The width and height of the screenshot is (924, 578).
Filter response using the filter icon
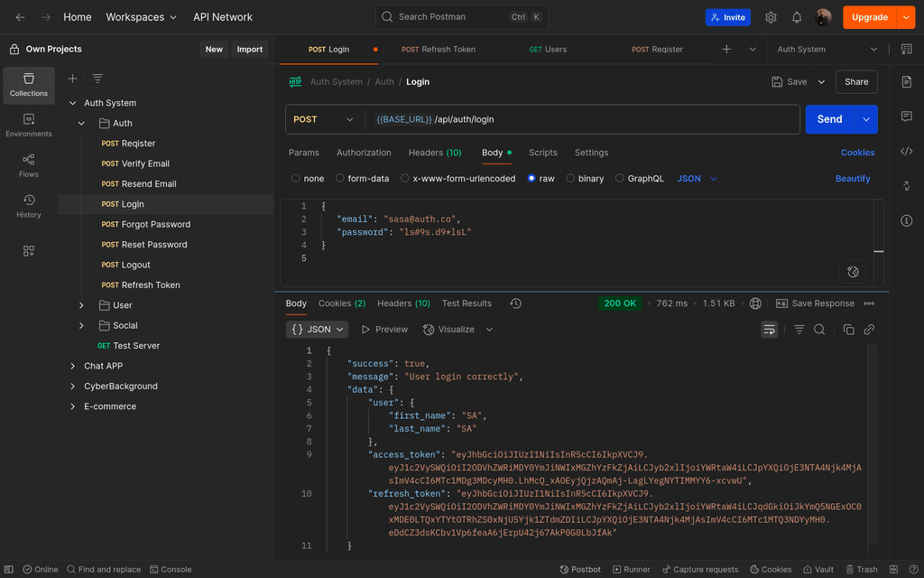[799, 330]
